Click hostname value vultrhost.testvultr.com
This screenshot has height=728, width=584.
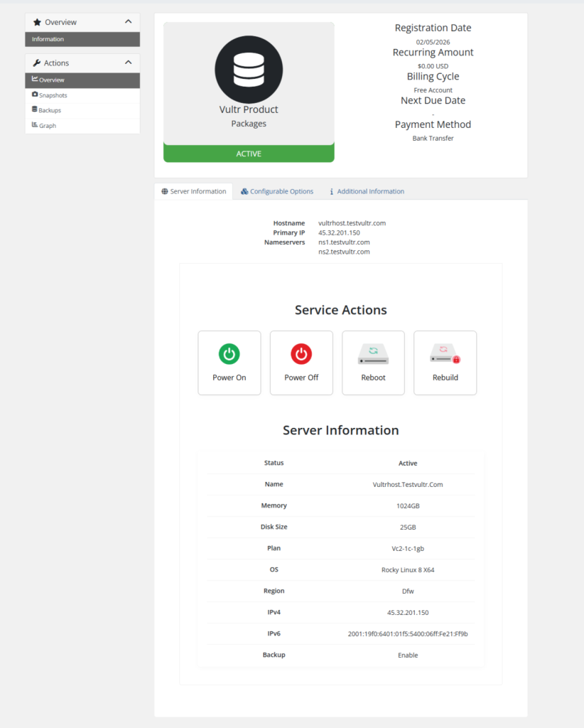[x=352, y=223]
